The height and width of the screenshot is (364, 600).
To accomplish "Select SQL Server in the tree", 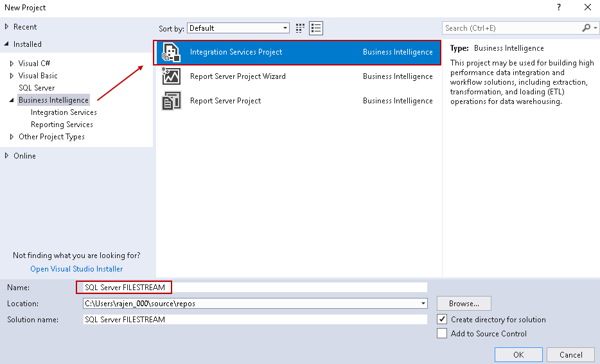I will pyautogui.click(x=37, y=88).
